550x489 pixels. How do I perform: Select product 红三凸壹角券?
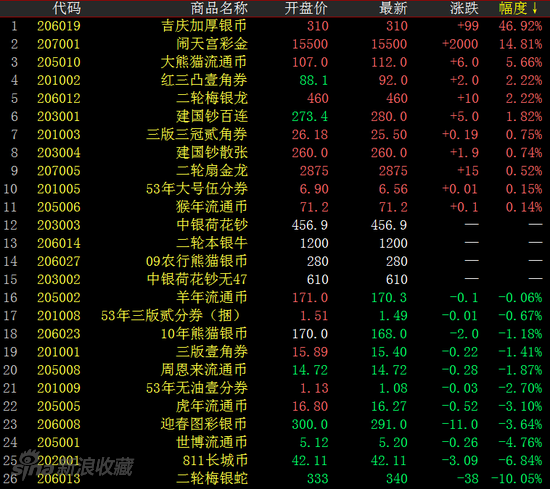click(204, 80)
